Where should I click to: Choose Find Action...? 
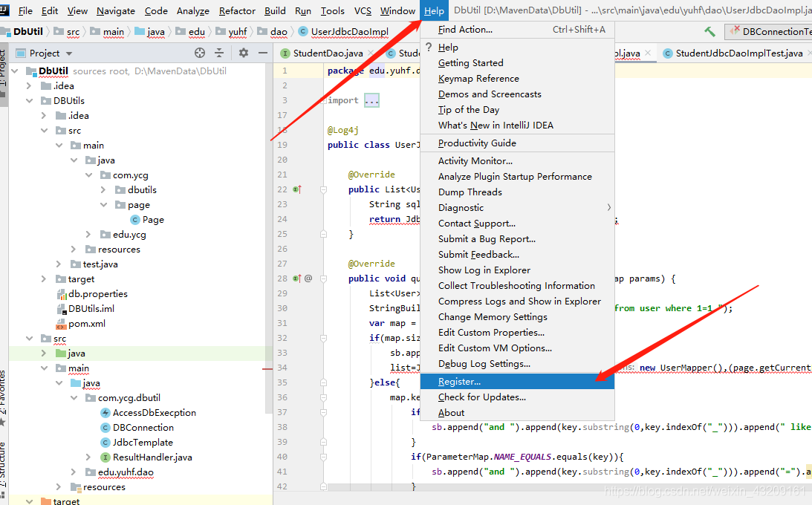tap(517, 30)
